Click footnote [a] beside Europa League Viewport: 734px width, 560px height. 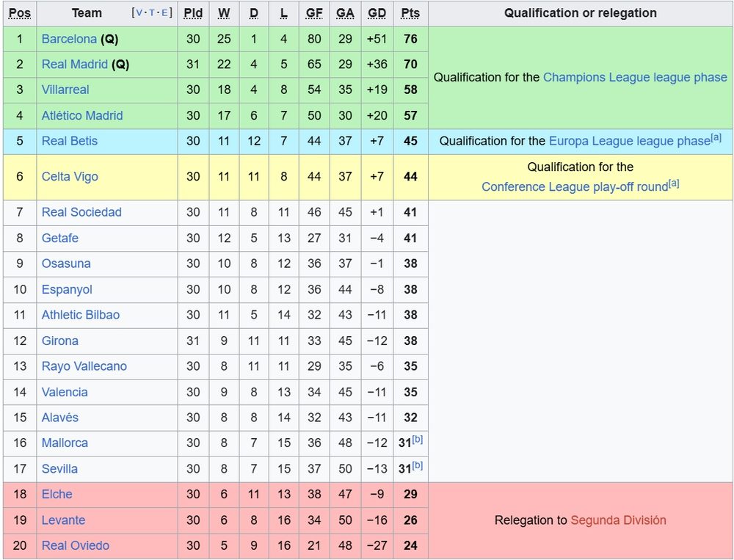[716, 137]
